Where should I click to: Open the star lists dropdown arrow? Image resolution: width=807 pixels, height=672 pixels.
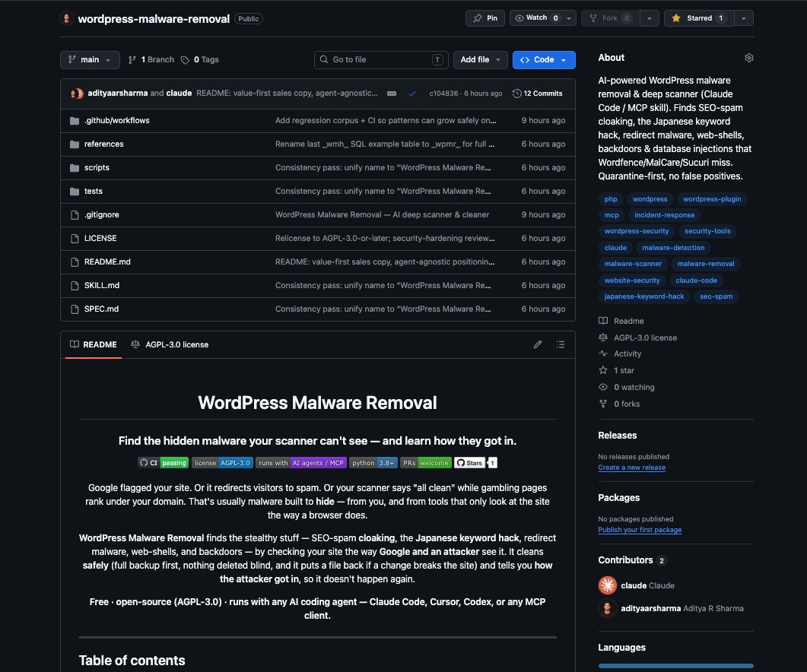coord(744,18)
